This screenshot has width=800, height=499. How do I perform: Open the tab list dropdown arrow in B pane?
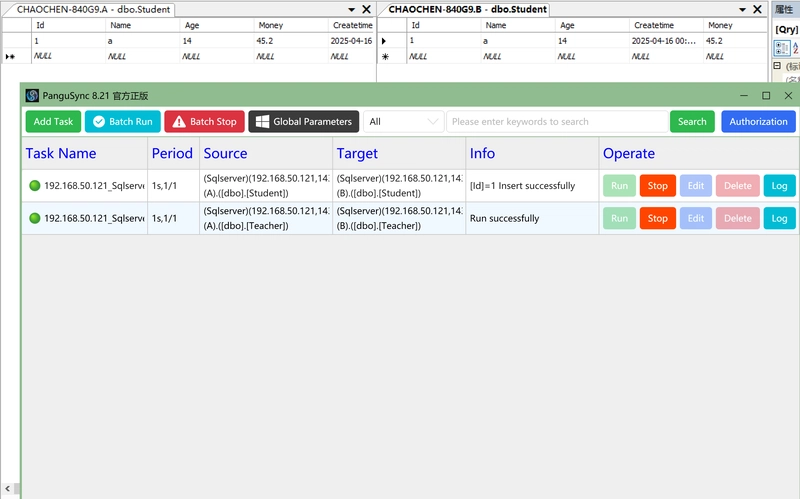[742, 10]
